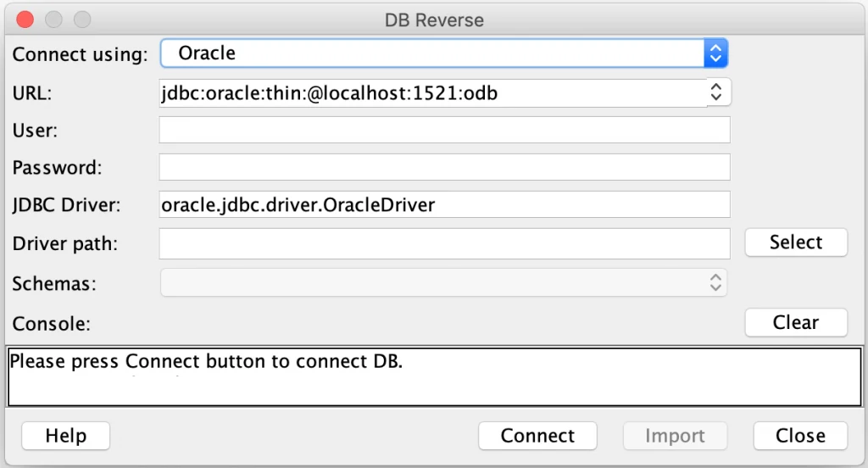Screen dimensions: 868x468
Task: Click the Connect button
Action: (537, 436)
